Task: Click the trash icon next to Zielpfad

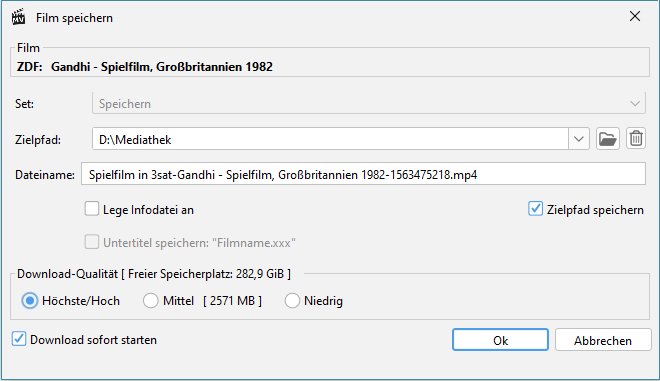Action: tap(636, 139)
